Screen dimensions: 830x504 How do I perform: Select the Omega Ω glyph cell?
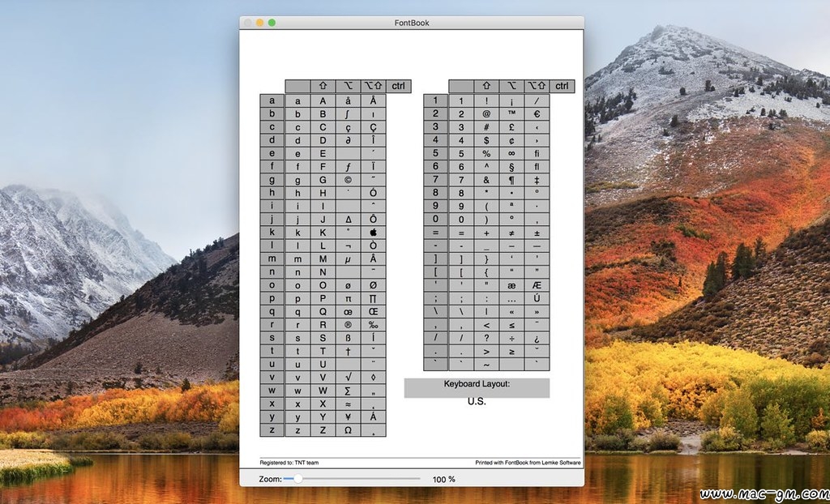click(x=349, y=430)
